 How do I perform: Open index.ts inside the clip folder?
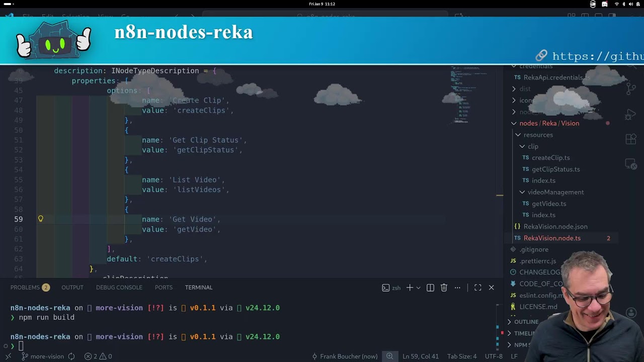coord(544,180)
